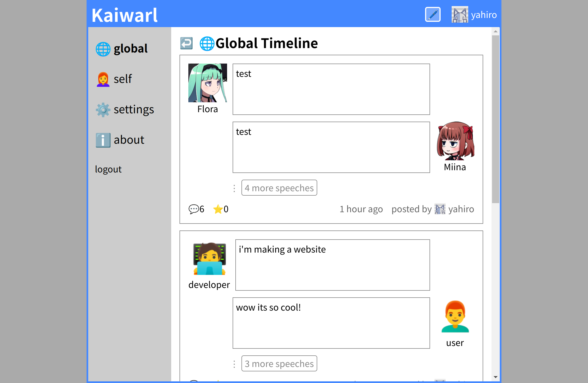The height and width of the screenshot is (383, 588).
Task: Click the speech bubble comments icon
Action: [x=194, y=209]
